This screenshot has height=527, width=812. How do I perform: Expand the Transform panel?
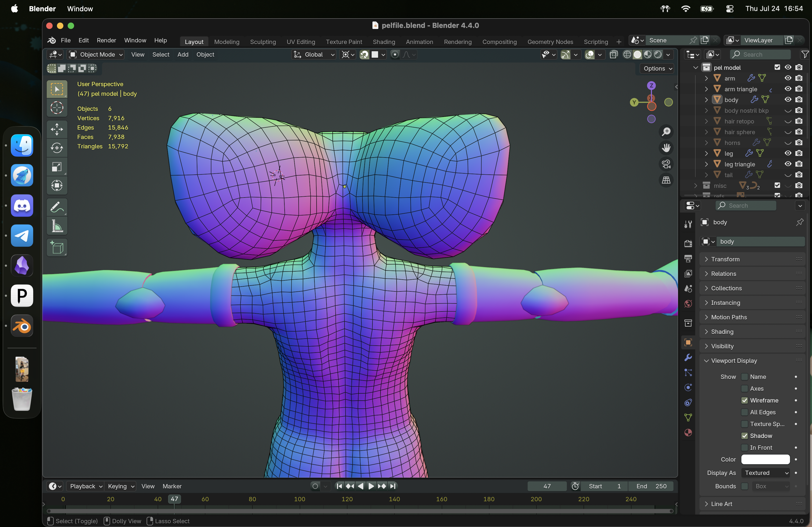click(x=725, y=259)
